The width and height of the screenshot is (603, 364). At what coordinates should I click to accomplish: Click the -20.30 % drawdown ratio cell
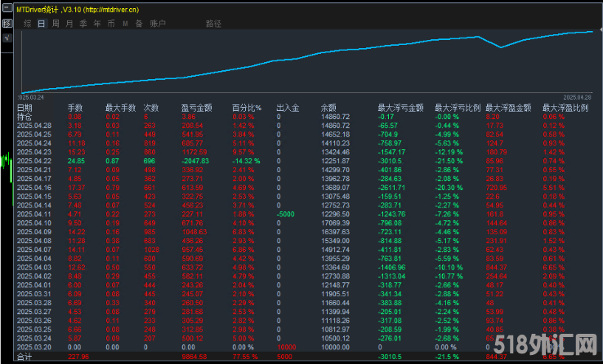pyautogui.click(x=449, y=188)
